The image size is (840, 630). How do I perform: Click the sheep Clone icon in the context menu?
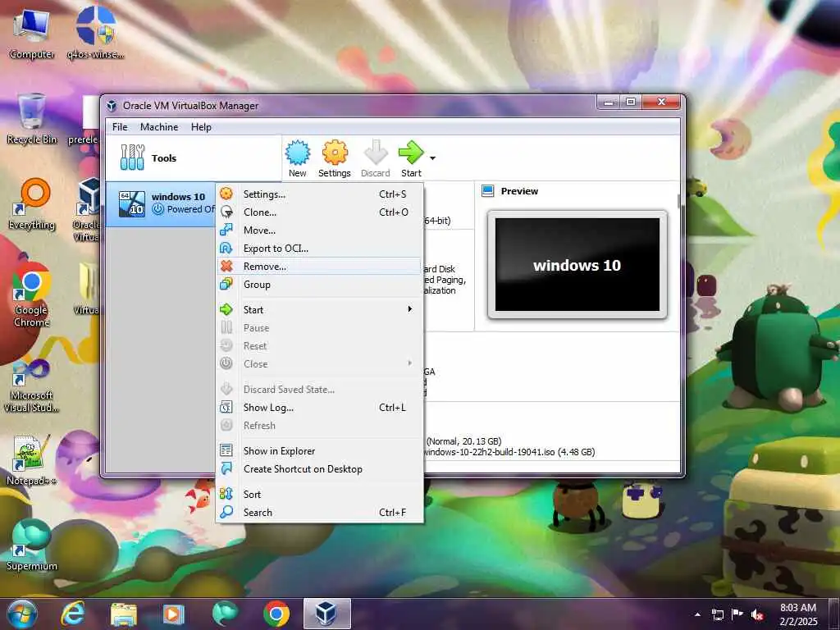point(226,212)
